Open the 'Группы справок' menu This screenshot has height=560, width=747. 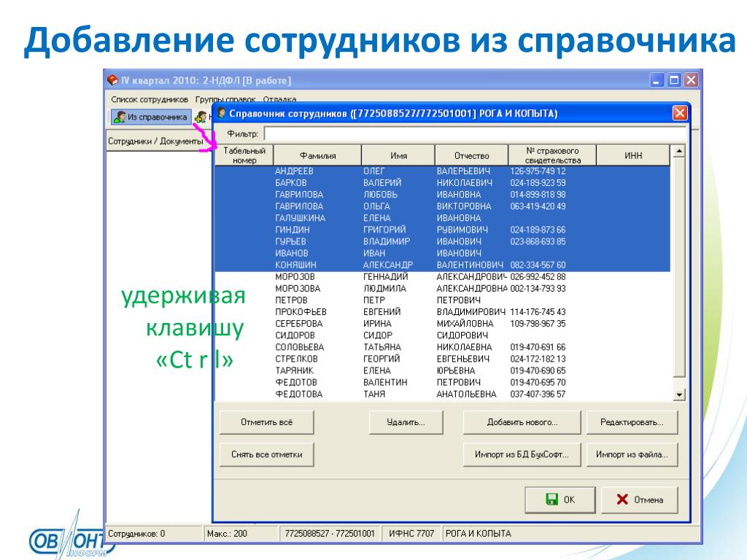(225, 99)
